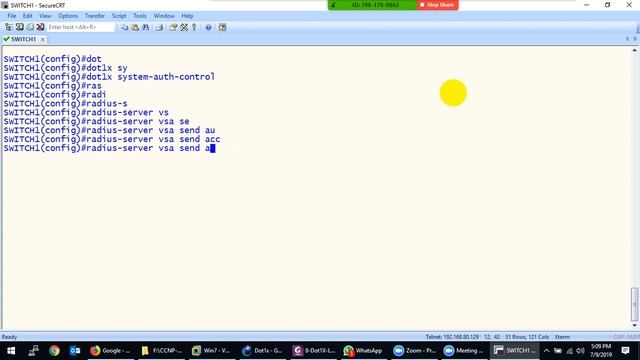Switch to Win7 VM taskbar item

point(211,351)
